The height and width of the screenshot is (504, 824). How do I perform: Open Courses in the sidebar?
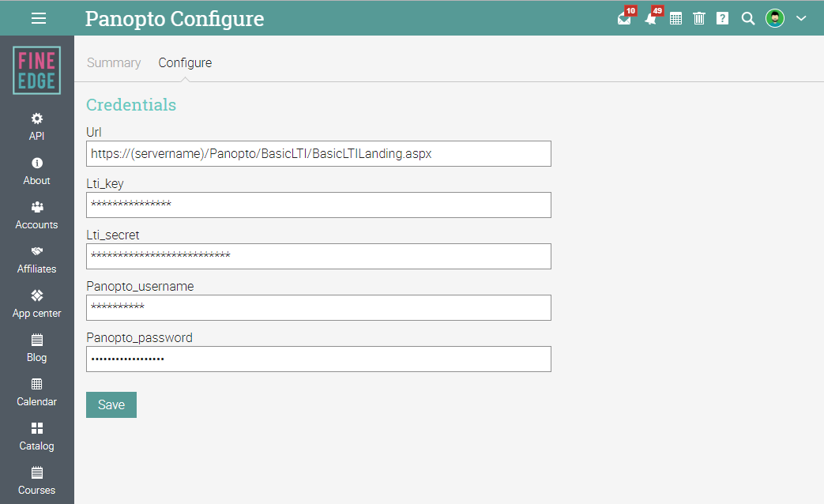click(37, 481)
